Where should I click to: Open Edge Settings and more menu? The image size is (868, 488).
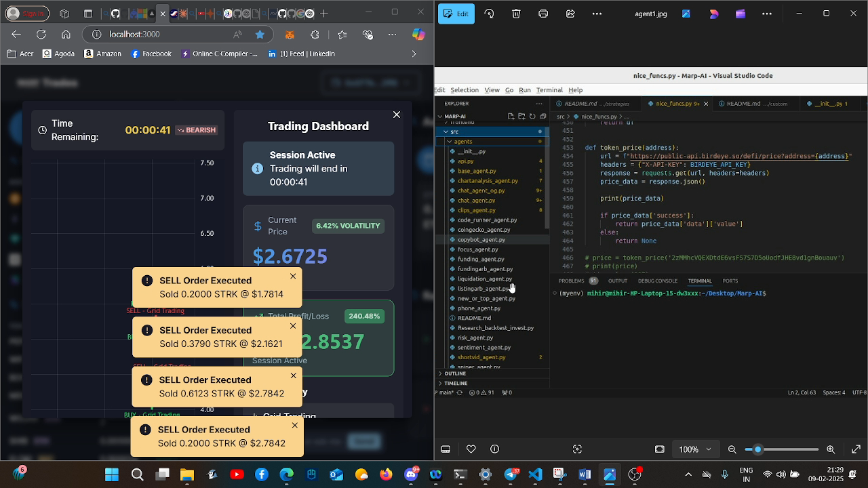[392, 35]
